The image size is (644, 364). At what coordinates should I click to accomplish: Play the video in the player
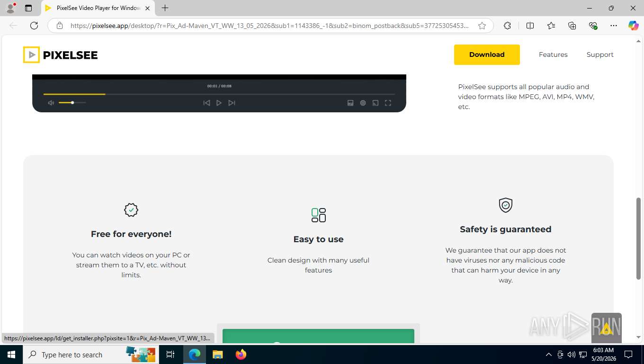coord(219,103)
